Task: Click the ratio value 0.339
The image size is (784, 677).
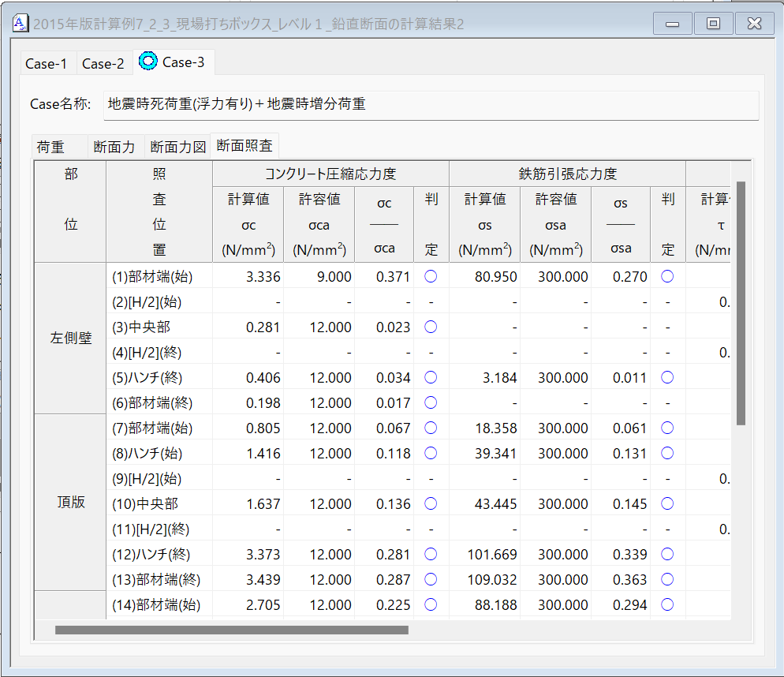Action: (x=629, y=554)
